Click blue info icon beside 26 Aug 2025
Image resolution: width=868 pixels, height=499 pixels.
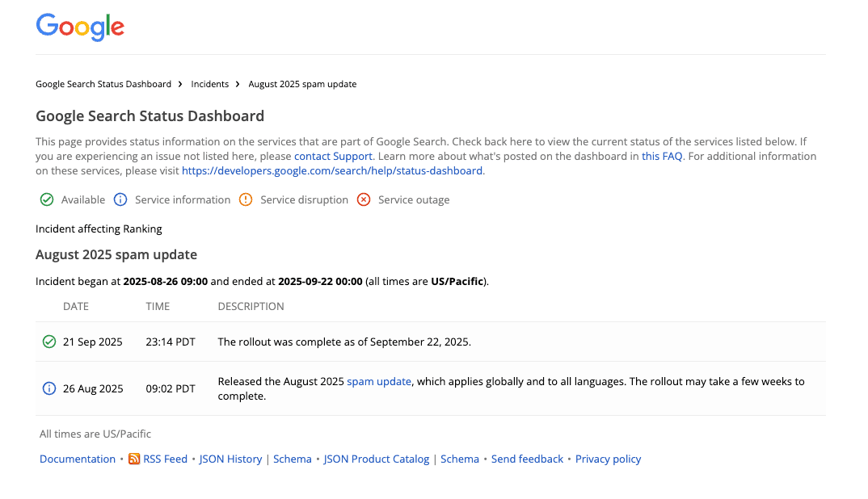[x=49, y=388]
